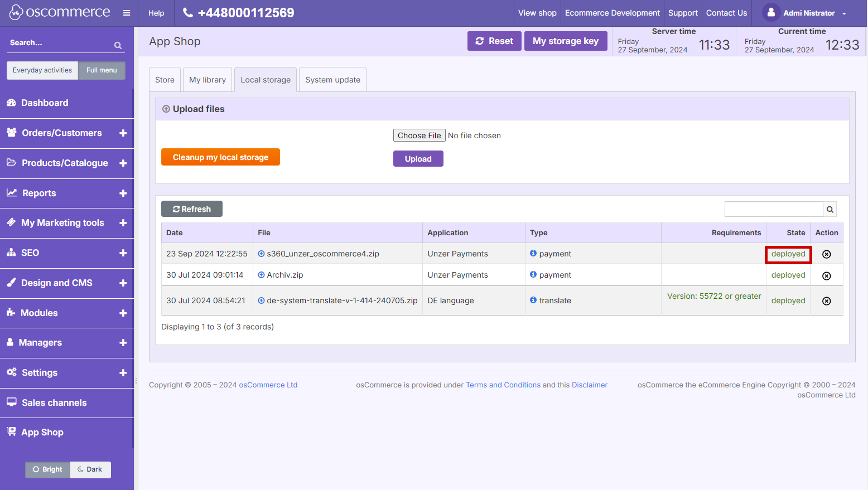This screenshot has height=490, width=868.
Task: Click info icon for s360_unzer payment type
Action: point(533,253)
